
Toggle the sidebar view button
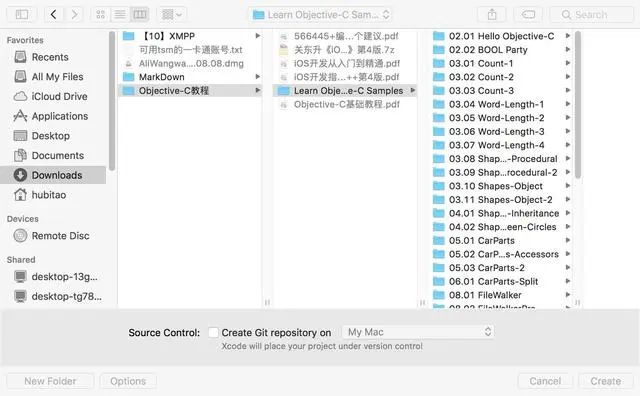tap(22, 15)
